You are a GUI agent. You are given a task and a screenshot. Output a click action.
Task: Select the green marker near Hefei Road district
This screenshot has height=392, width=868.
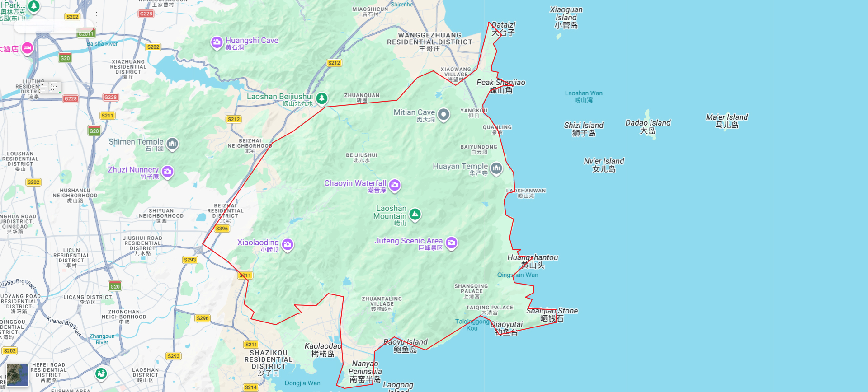(101, 373)
